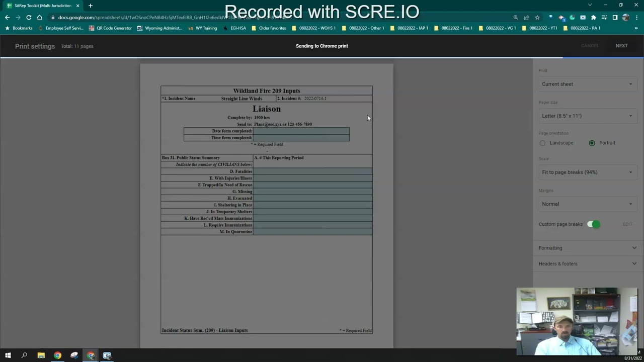Click the share page icon in address bar
Viewport: 644px width, 362px height.
pos(526,18)
